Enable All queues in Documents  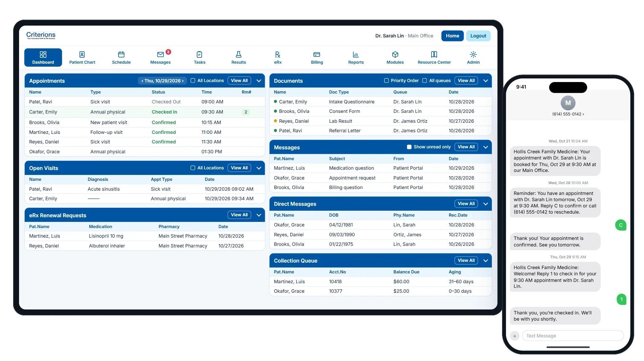pos(425,81)
